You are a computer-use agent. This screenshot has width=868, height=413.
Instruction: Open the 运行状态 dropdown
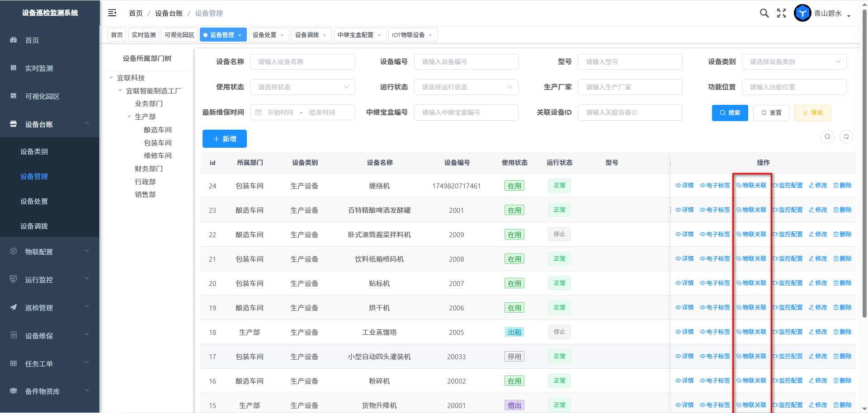pyautogui.click(x=466, y=87)
